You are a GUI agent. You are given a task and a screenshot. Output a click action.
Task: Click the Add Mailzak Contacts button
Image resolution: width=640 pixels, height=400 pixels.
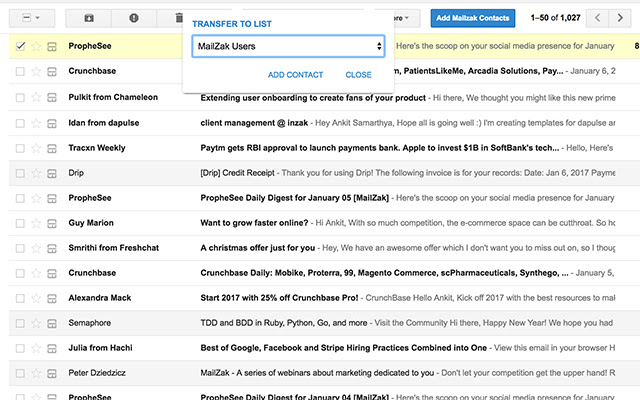point(472,18)
